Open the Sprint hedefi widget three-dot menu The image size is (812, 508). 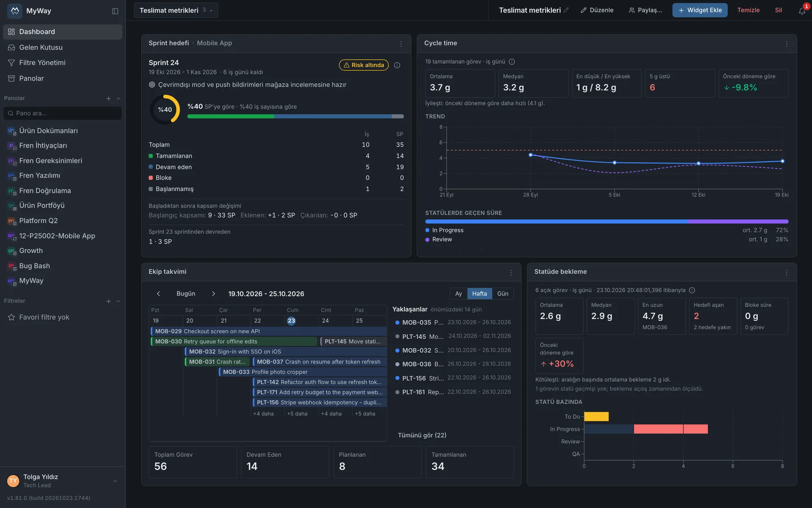(x=401, y=44)
